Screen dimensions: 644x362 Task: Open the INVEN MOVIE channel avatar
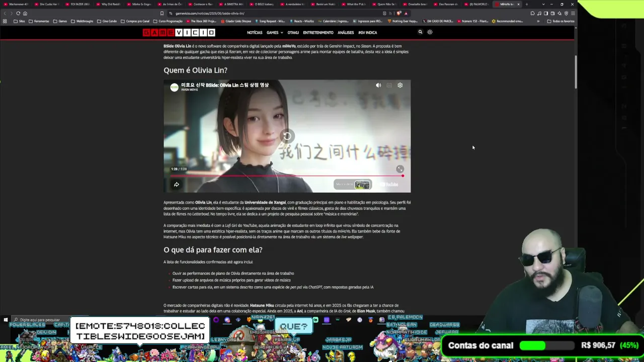click(x=174, y=87)
